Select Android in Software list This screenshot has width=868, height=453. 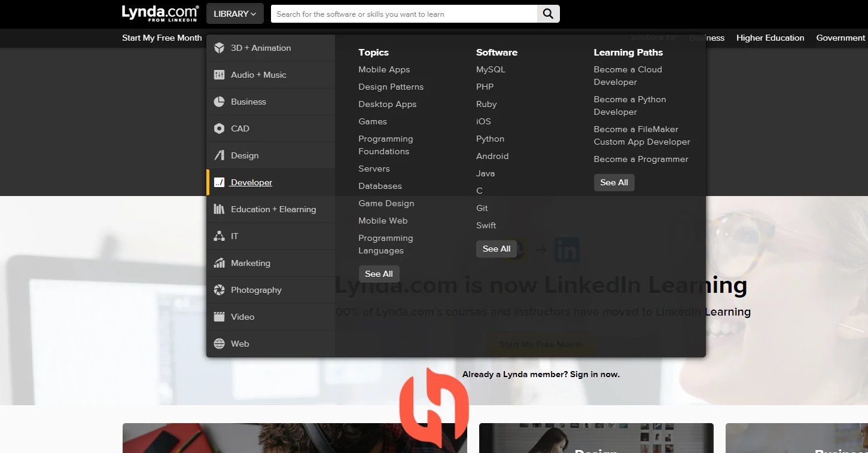(492, 156)
